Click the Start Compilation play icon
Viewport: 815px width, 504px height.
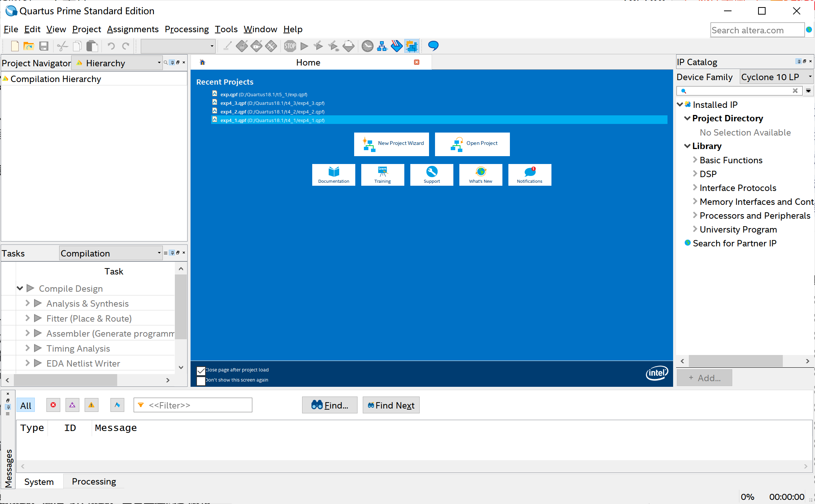coord(304,46)
